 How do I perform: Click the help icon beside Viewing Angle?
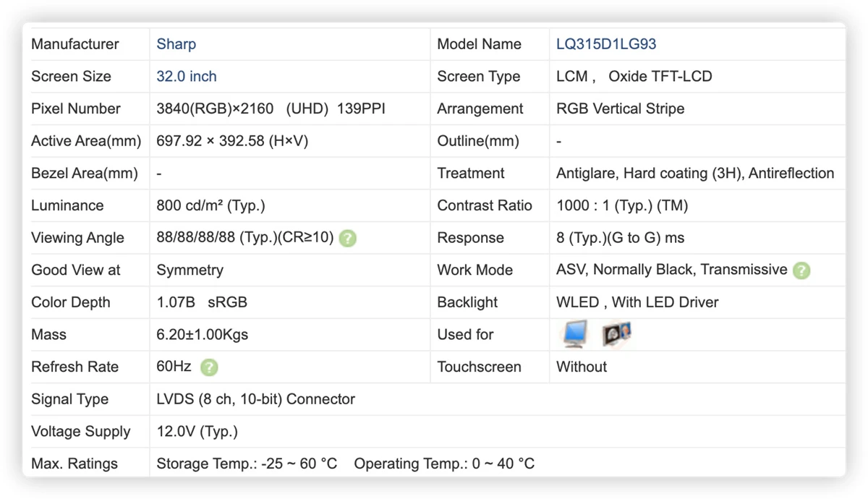[348, 238]
